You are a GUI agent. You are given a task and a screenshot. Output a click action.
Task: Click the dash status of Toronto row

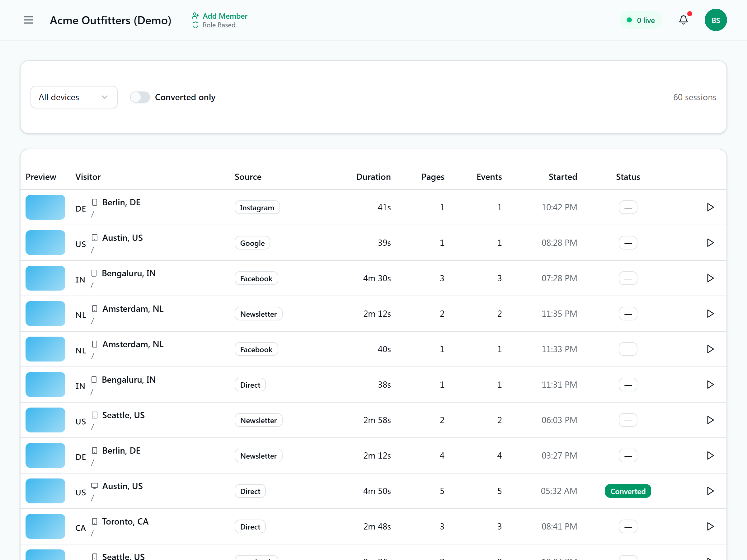pos(628,526)
